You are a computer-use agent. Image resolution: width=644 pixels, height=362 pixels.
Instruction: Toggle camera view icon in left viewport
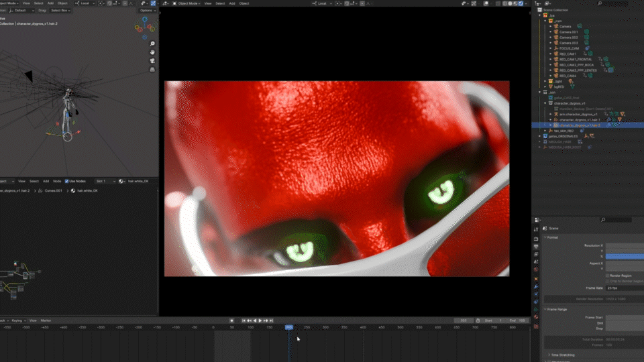[x=152, y=61]
